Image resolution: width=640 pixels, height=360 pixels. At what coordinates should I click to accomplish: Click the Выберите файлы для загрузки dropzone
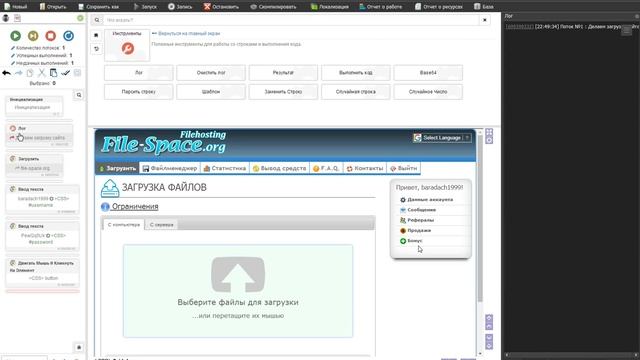[x=238, y=291]
